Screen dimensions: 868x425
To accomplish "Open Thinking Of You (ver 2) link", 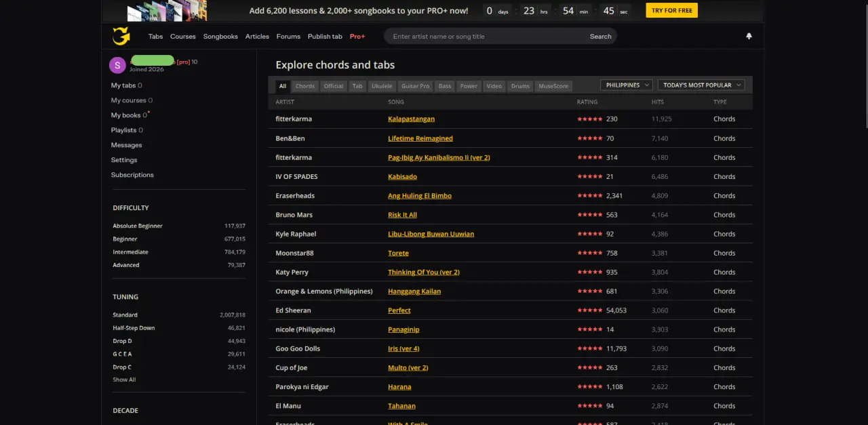I will (424, 272).
